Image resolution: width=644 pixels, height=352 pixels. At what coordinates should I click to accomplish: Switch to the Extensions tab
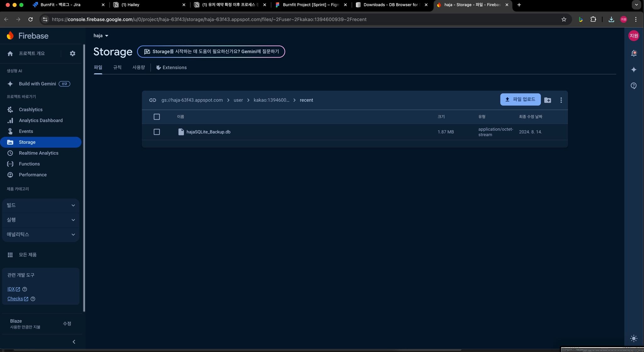point(171,67)
